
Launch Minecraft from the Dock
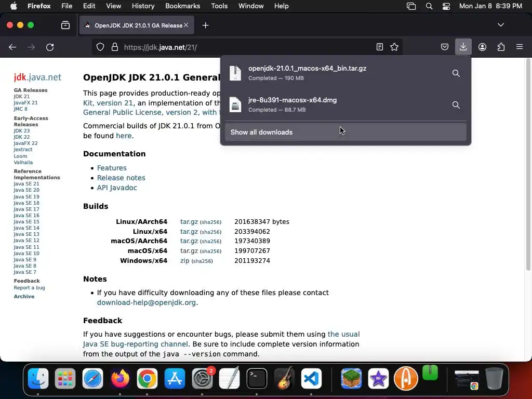click(351, 378)
